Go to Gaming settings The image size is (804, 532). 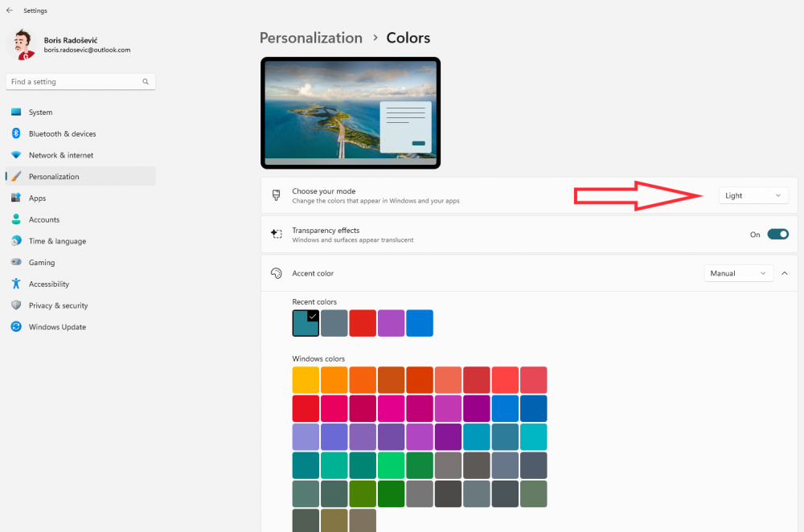tap(80, 262)
